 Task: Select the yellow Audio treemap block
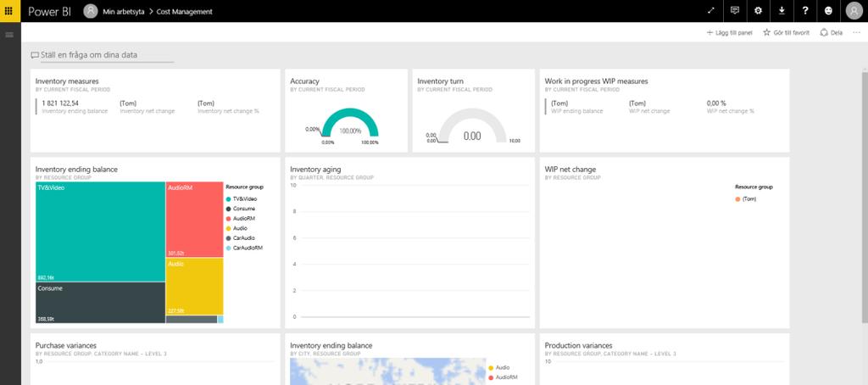tap(194, 287)
